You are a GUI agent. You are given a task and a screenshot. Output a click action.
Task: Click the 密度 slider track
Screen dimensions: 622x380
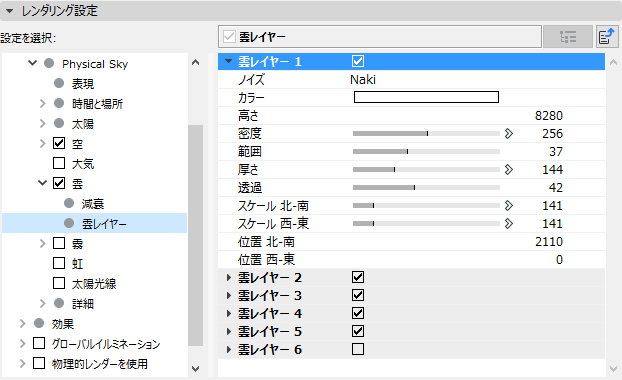pyautogui.click(x=426, y=134)
